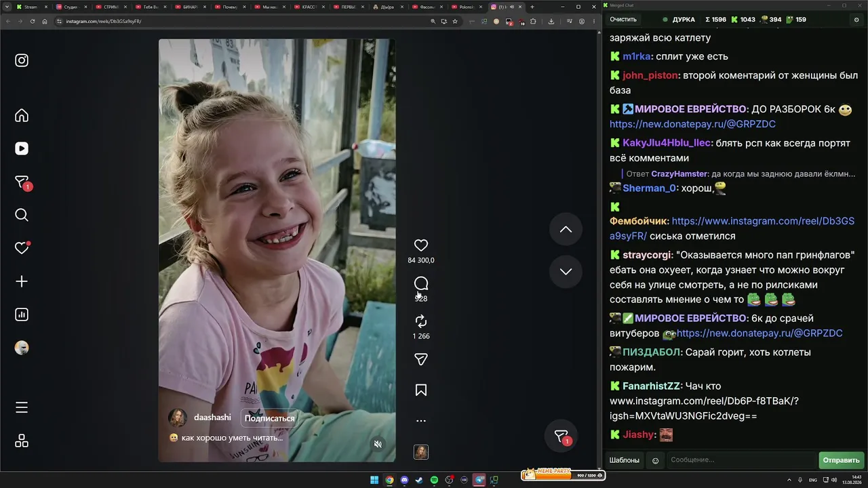Open Instagram home via the logo

[x=22, y=60]
